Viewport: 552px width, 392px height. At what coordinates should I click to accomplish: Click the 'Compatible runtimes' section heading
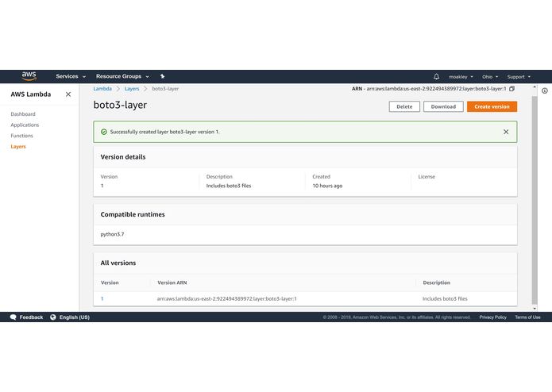click(133, 214)
